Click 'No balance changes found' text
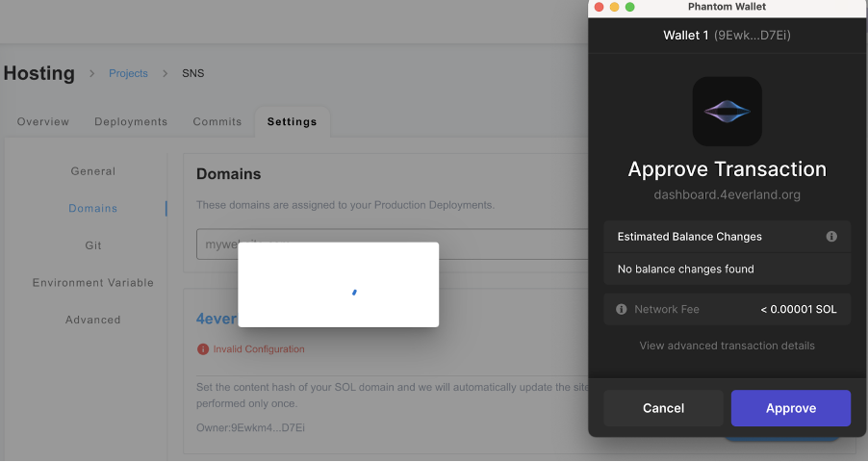This screenshot has height=462, width=868. (x=685, y=269)
